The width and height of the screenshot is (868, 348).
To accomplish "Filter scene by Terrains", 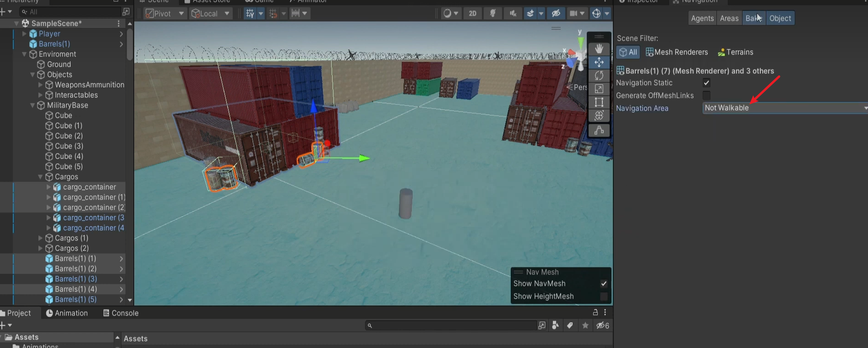I will pyautogui.click(x=735, y=52).
